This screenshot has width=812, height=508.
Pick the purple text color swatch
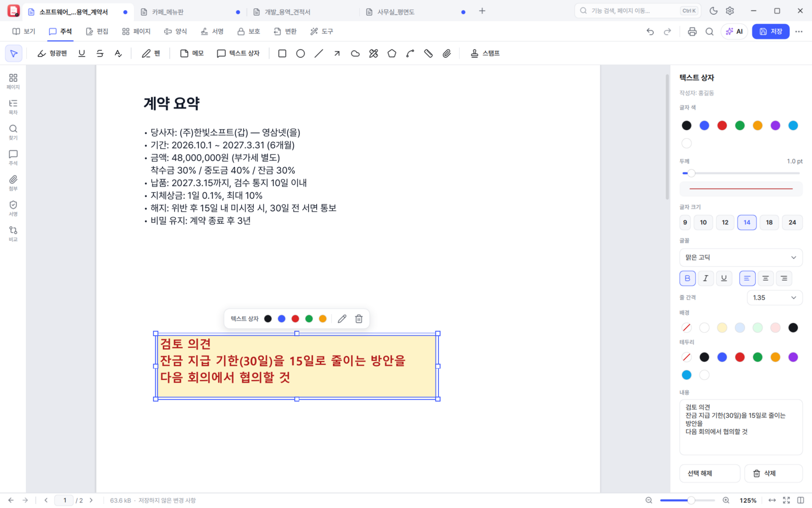coord(775,125)
